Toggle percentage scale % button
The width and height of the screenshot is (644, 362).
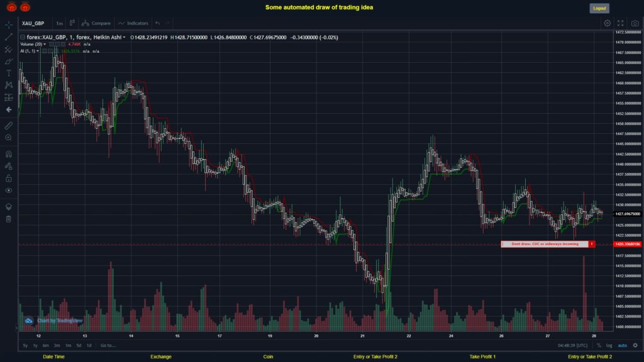coord(599,346)
